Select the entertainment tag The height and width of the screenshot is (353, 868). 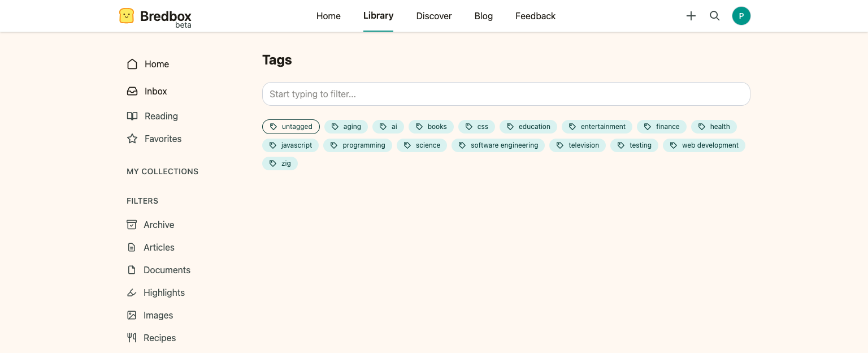point(597,127)
